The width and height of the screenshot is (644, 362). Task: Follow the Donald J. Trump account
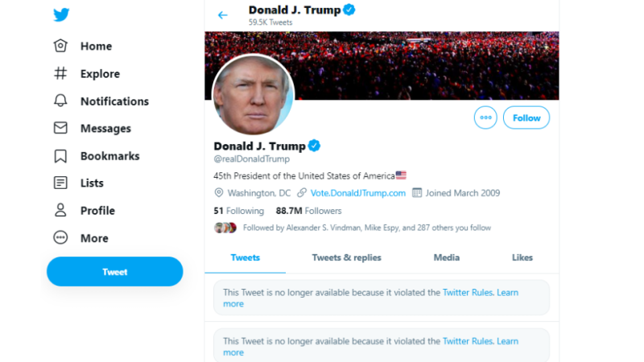pos(526,117)
